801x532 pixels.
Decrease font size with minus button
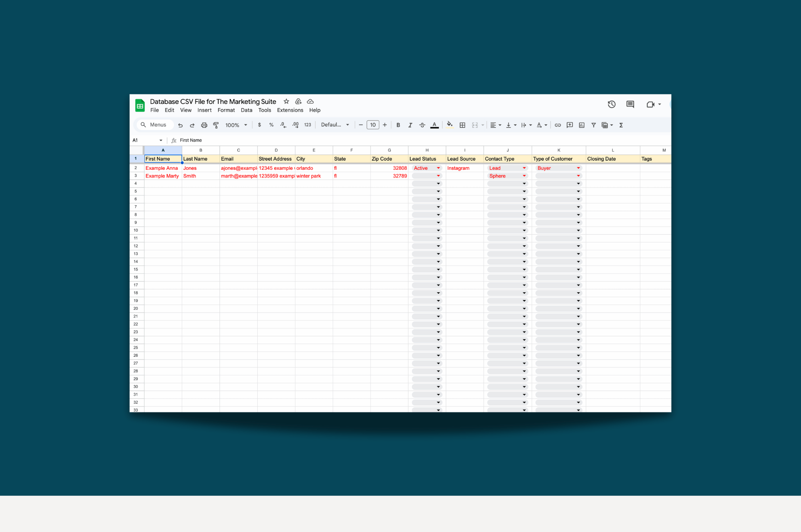click(x=361, y=125)
